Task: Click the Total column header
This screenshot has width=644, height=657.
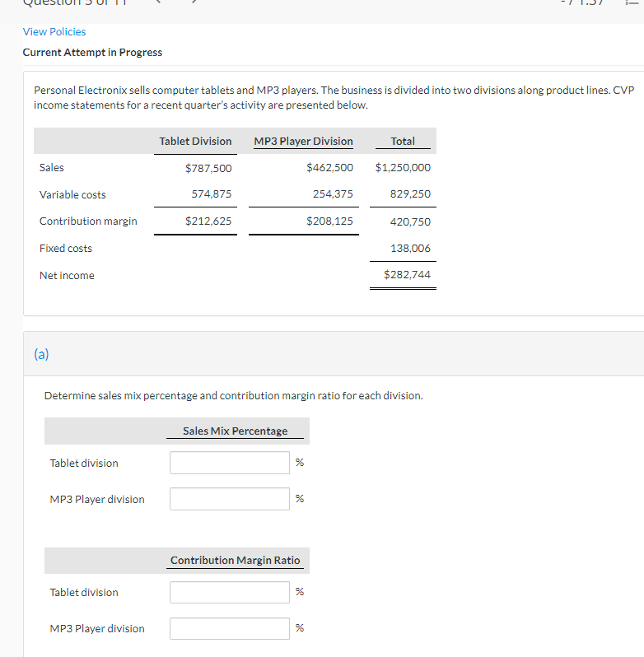Action: 403,142
